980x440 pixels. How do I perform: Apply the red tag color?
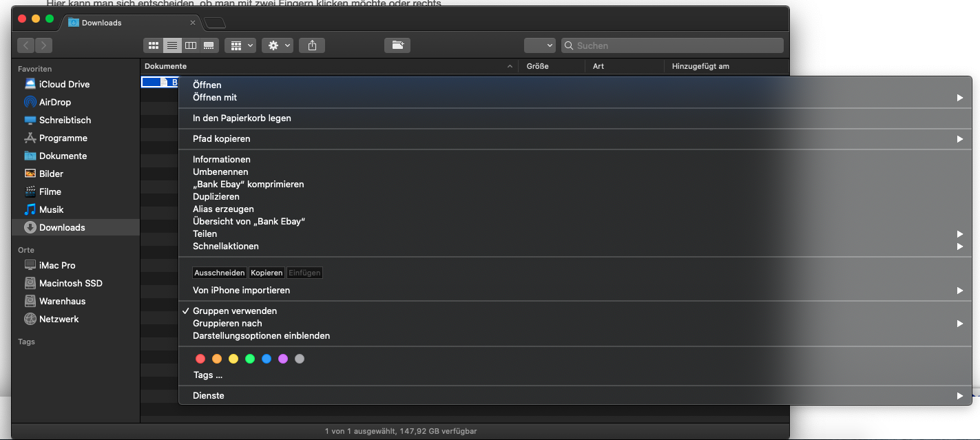[x=200, y=359]
